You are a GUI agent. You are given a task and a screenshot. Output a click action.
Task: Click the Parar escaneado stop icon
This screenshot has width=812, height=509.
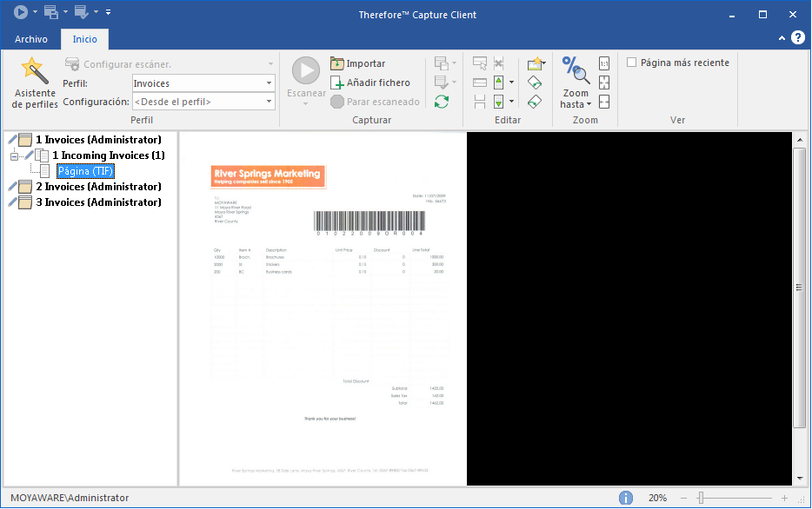coord(337,102)
